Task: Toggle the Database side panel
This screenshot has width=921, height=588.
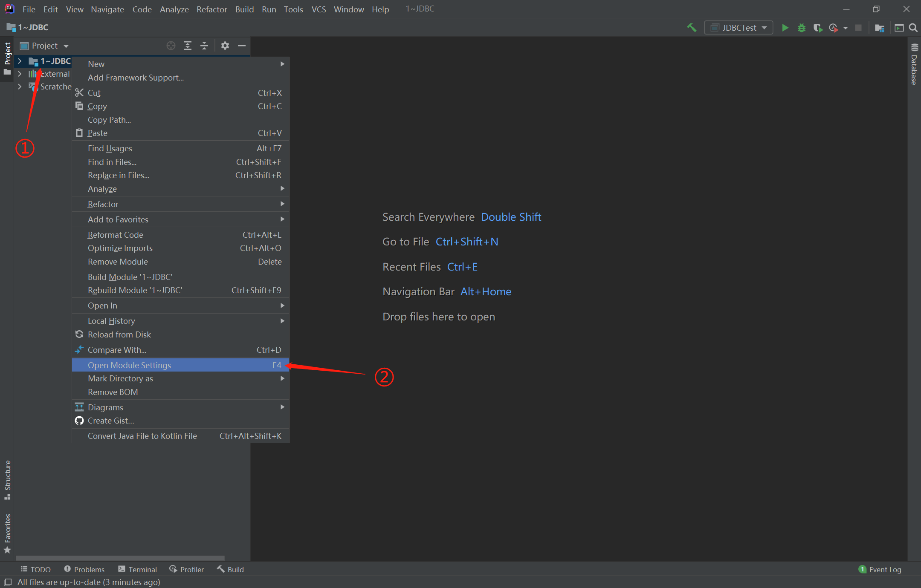Action: (x=914, y=65)
